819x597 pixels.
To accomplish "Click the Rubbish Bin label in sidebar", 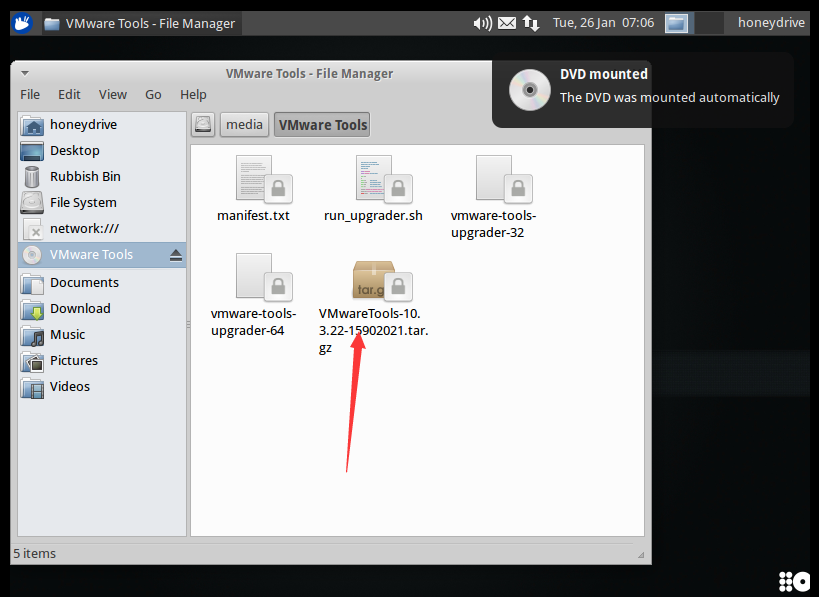I will (x=85, y=177).
